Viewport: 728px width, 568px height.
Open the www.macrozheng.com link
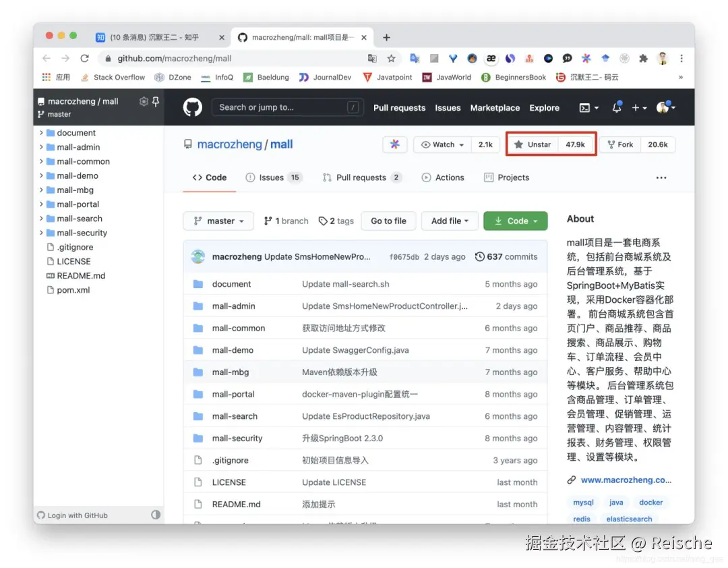(626, 480)
